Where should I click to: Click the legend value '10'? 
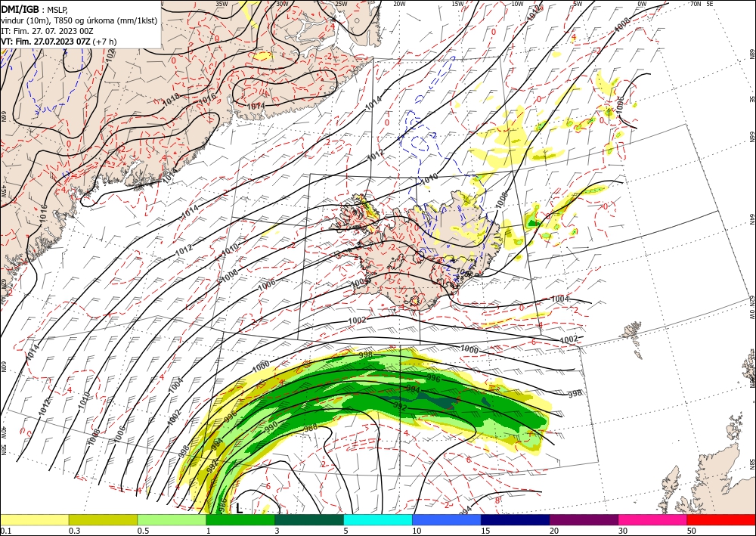tap(417, 531)
